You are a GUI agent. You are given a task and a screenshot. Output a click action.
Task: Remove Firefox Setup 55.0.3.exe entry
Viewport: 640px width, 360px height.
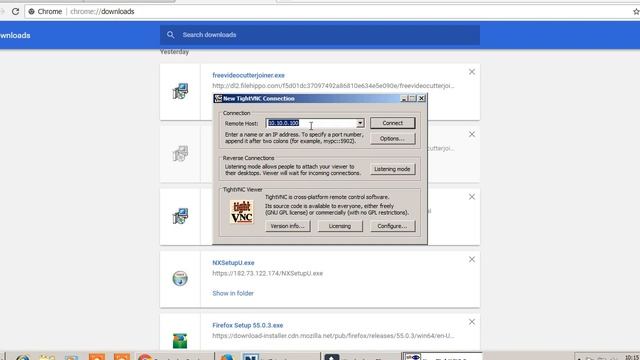click(x=472, y=322)
